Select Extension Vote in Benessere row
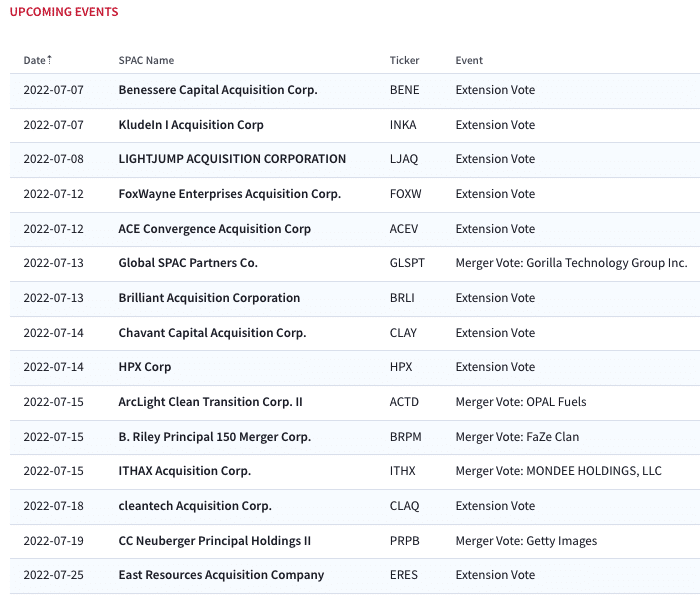Screen dimensions: 700x595 tap(495, 90)
